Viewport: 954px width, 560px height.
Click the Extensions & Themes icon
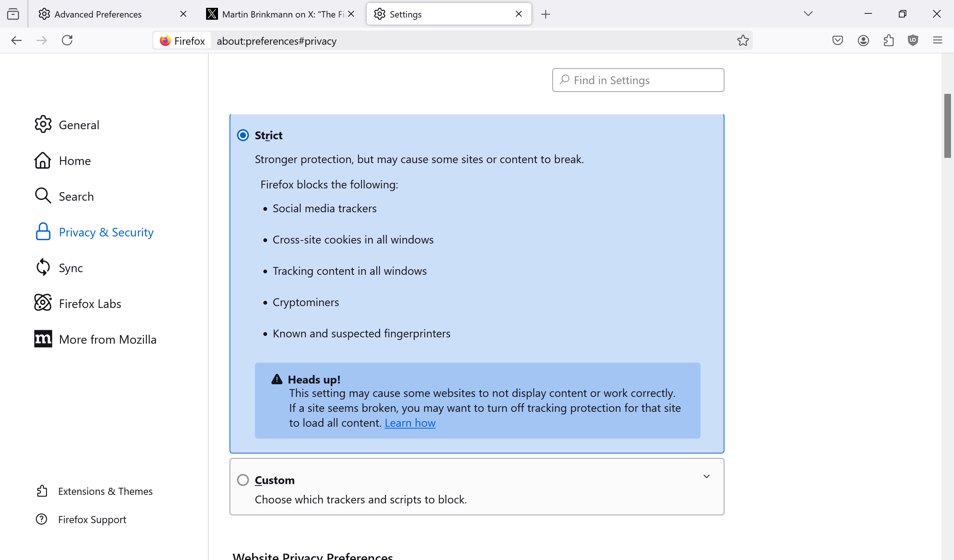(x=43, y=492)
